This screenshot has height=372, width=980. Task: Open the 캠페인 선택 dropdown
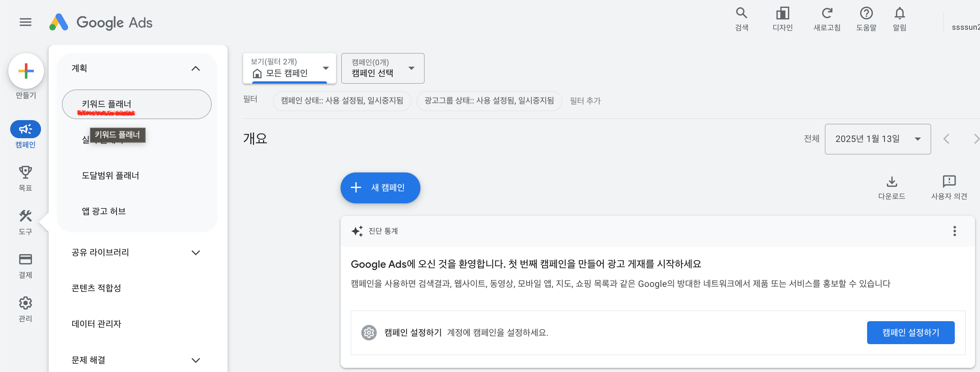(x=383, y=68)
